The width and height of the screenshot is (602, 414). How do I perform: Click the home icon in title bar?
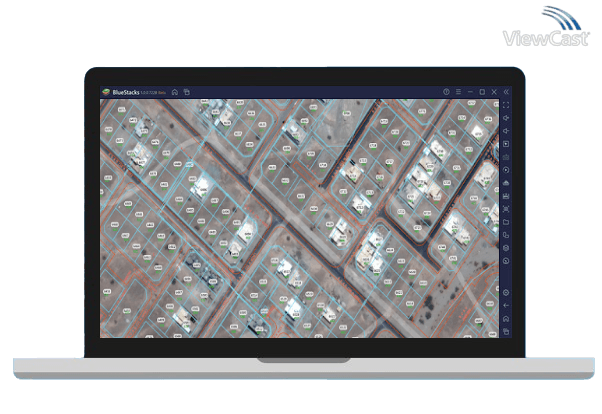point(175,91)
